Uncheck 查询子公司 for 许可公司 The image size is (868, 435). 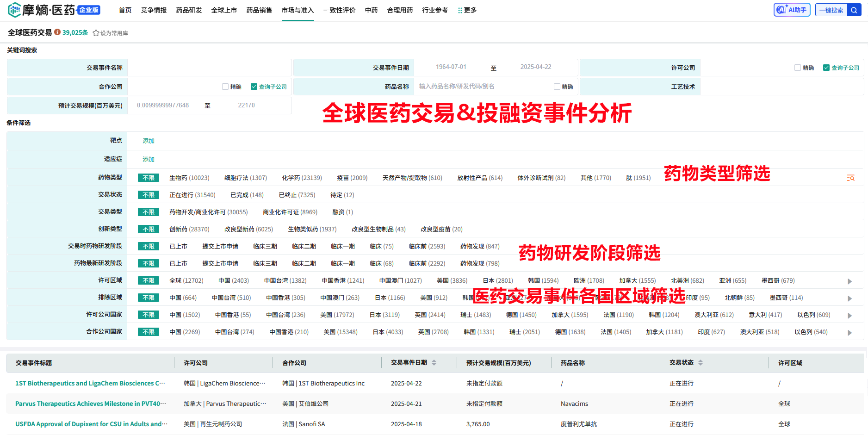[x=826, y=68]
